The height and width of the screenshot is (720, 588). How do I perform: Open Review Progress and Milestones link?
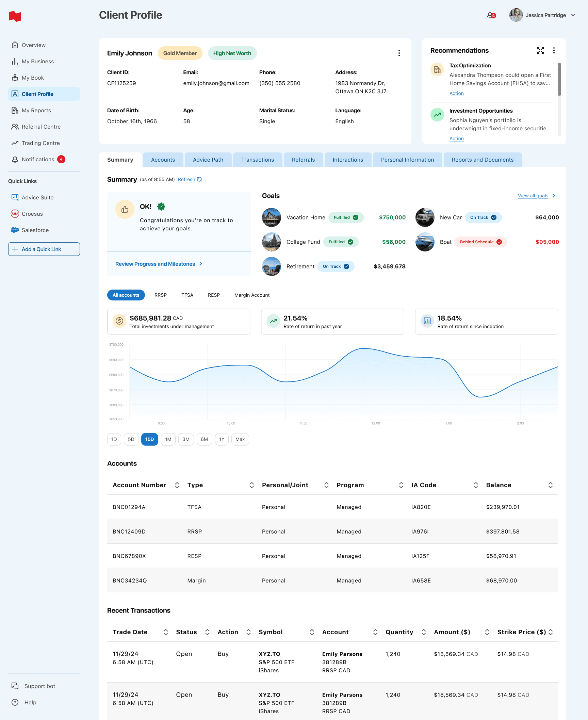point(159,264)
